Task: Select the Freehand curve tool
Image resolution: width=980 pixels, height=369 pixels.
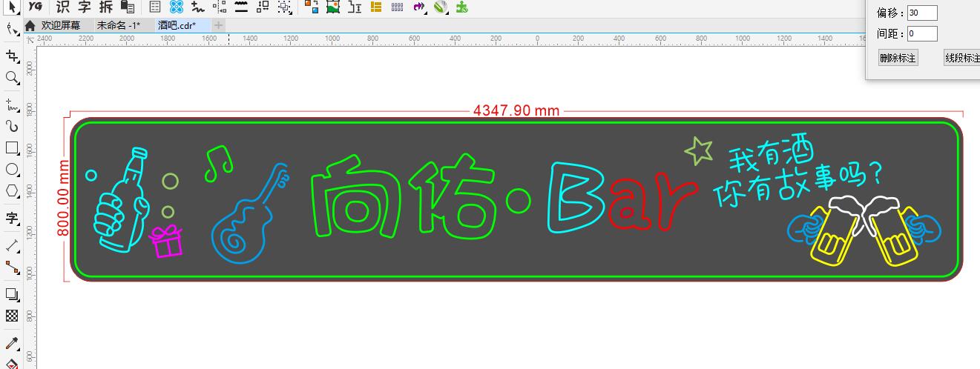Action: tap(12, 104)
